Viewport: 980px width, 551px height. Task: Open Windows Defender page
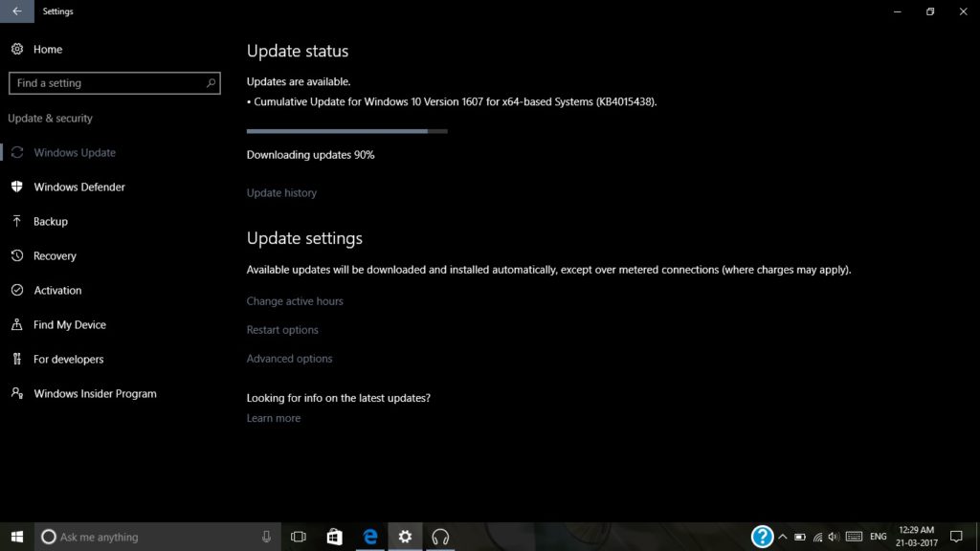tap(79, 187)
